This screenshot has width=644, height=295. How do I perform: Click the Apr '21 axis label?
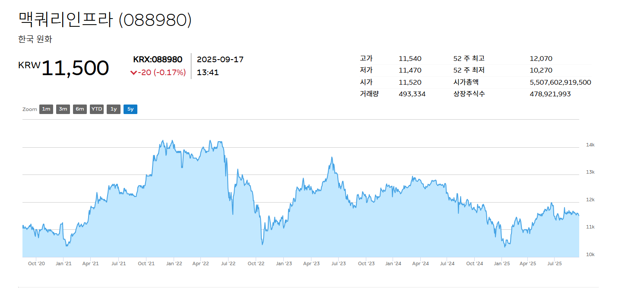tap(91, 263)
